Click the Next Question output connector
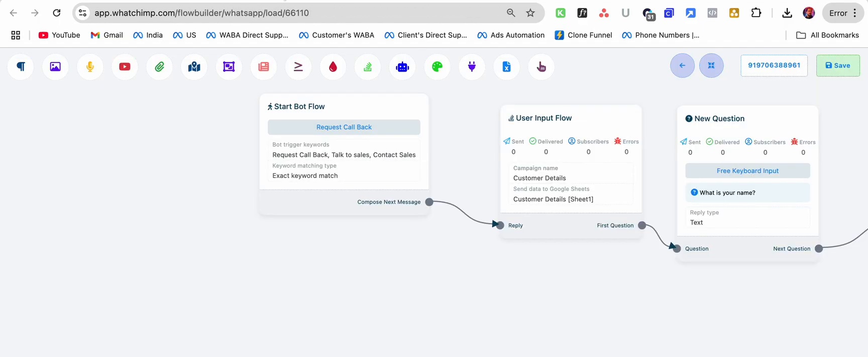The image size is (868, 357). pos(819,248)
